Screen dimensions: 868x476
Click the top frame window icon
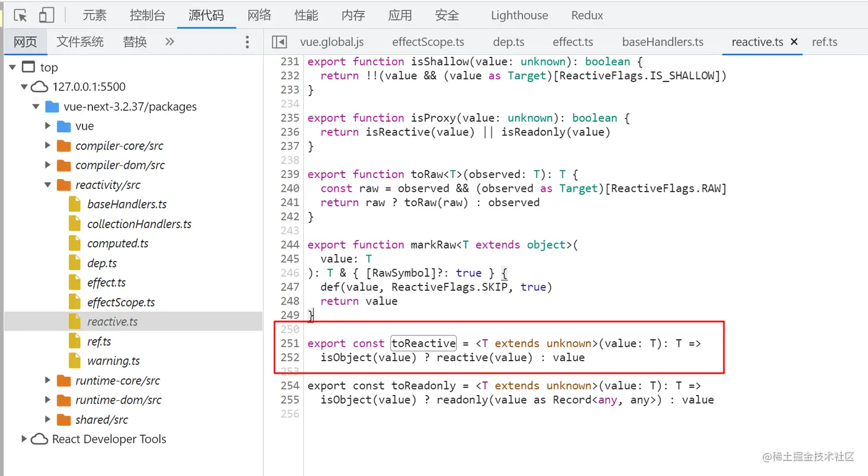click(28, 67)
